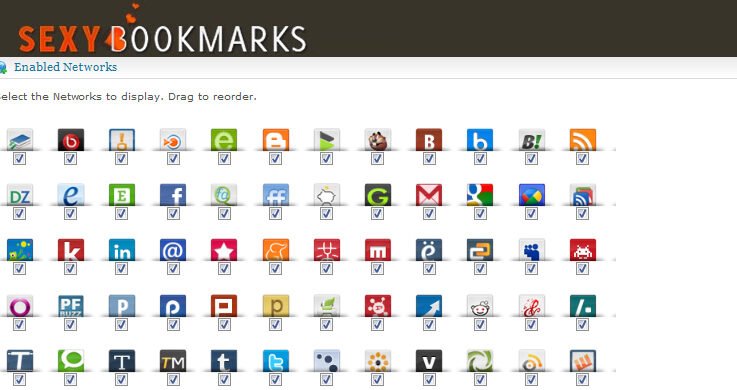Select the Technorati green speech bubble icon

(71, 360)
